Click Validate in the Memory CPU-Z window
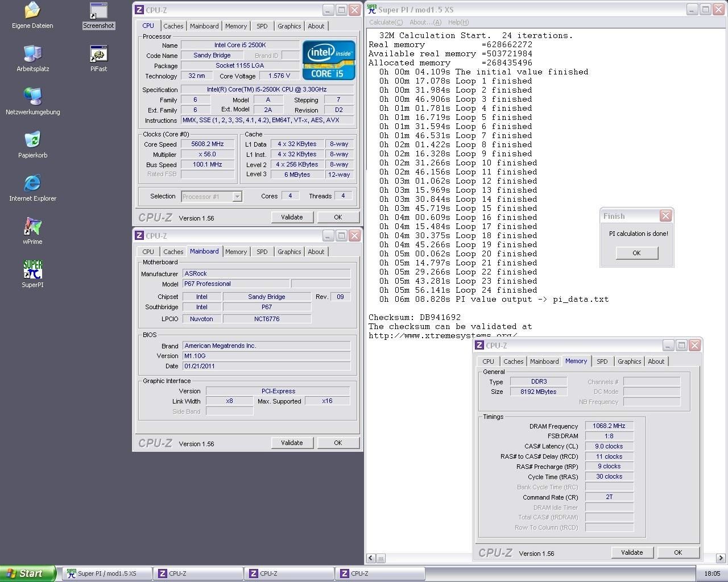 pos(632,552)
